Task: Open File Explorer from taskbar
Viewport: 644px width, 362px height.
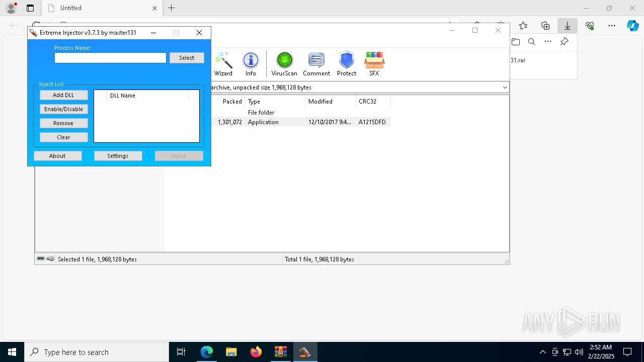Action: pyautogui.click(x=231, y=352)
